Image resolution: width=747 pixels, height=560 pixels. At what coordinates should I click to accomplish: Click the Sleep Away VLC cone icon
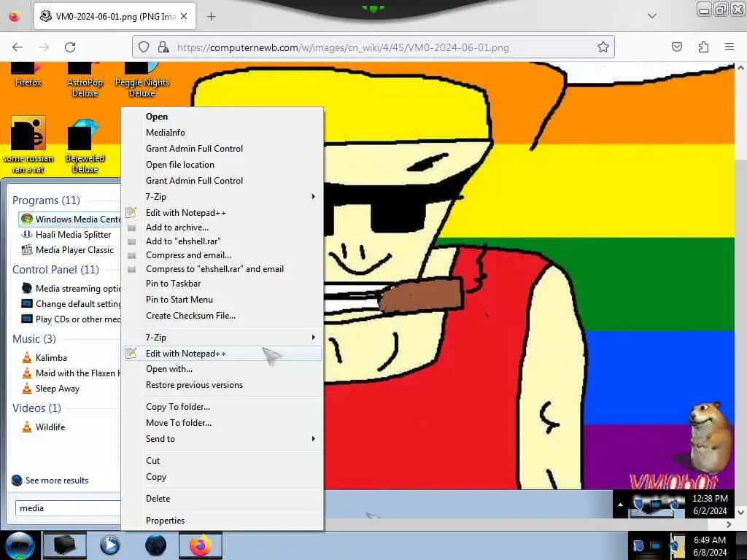tap(27, 388)
